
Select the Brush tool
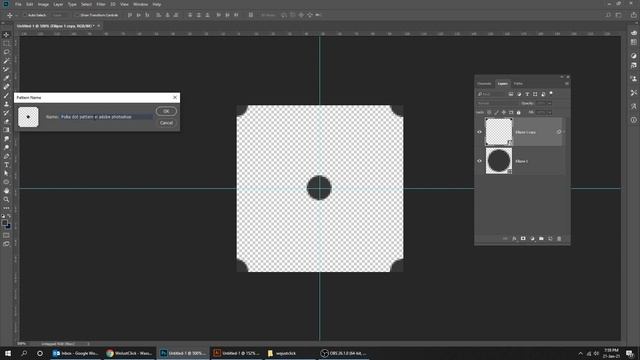[6, 96]
